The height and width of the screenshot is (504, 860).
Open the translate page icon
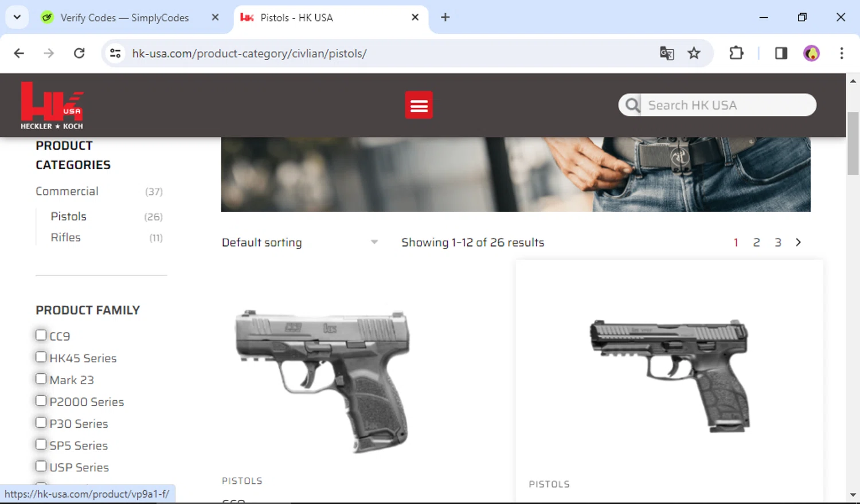[x=666, y=53]
